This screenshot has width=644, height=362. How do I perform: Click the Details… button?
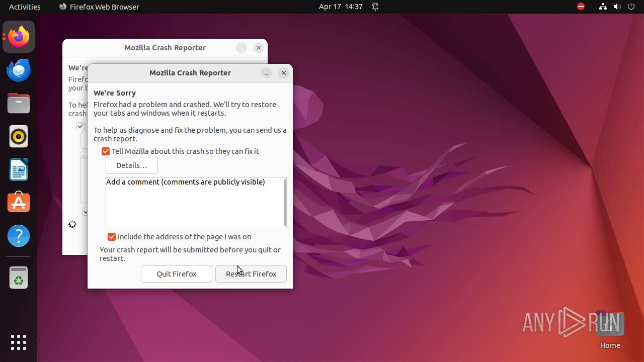(x=132, y=165)
